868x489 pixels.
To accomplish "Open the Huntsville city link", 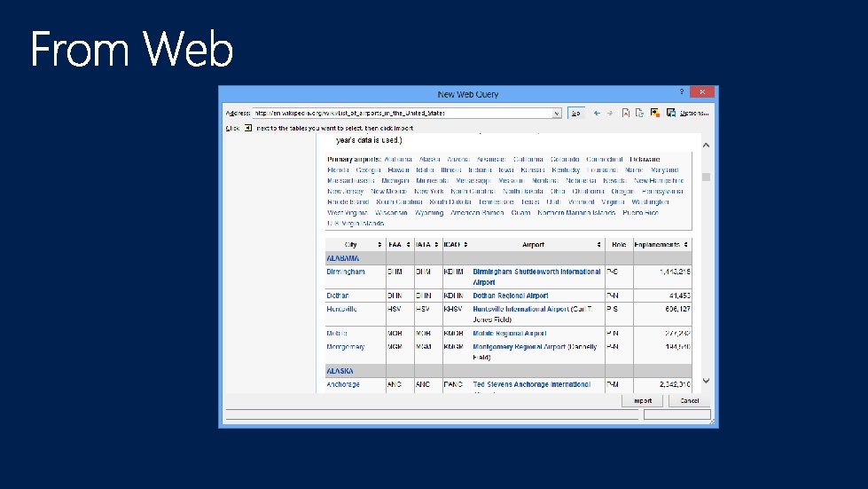I will coord(341,309).
